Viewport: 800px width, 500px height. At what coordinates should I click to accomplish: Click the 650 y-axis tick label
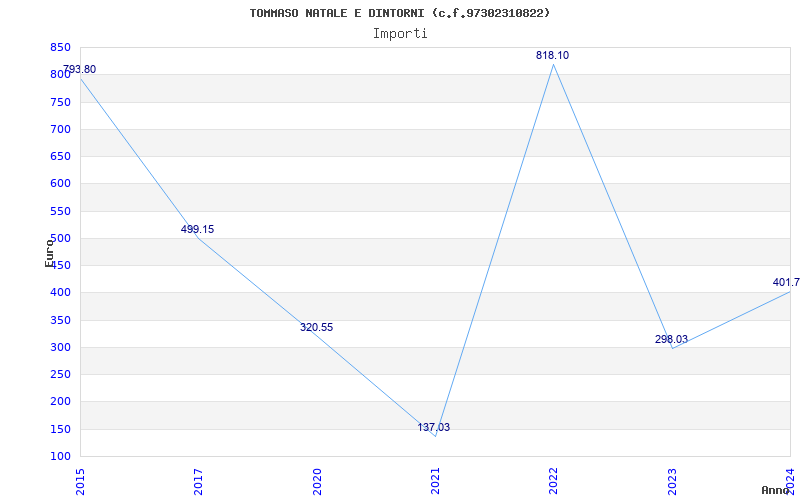pos(60,157)
